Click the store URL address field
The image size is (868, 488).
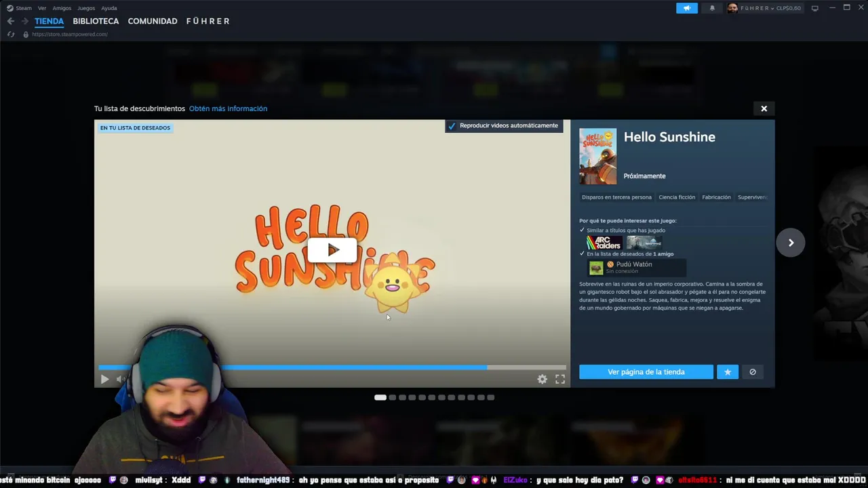click(70, 35)
